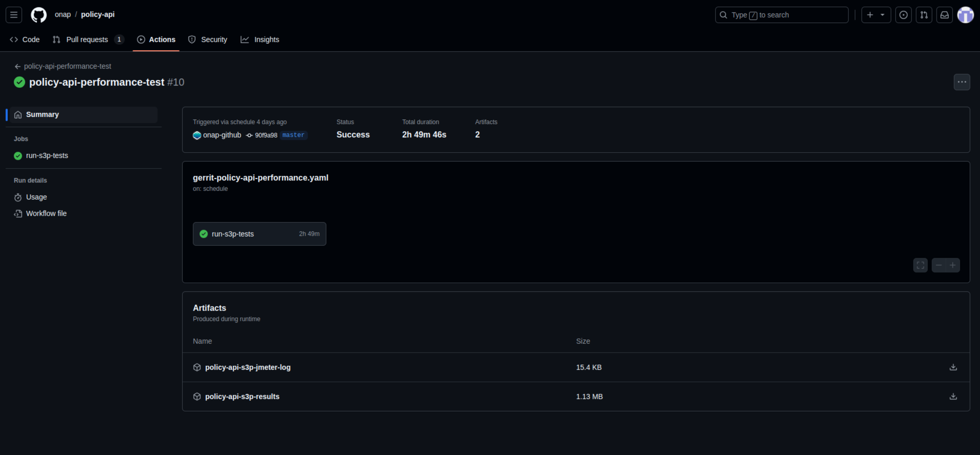
Task: Click the plus 'Create new' button
Action: 870,15
